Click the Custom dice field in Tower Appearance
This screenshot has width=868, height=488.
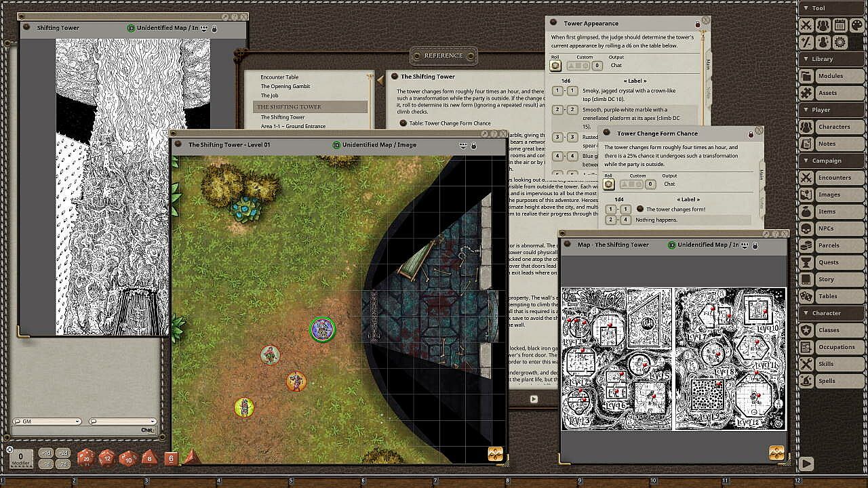578,66
